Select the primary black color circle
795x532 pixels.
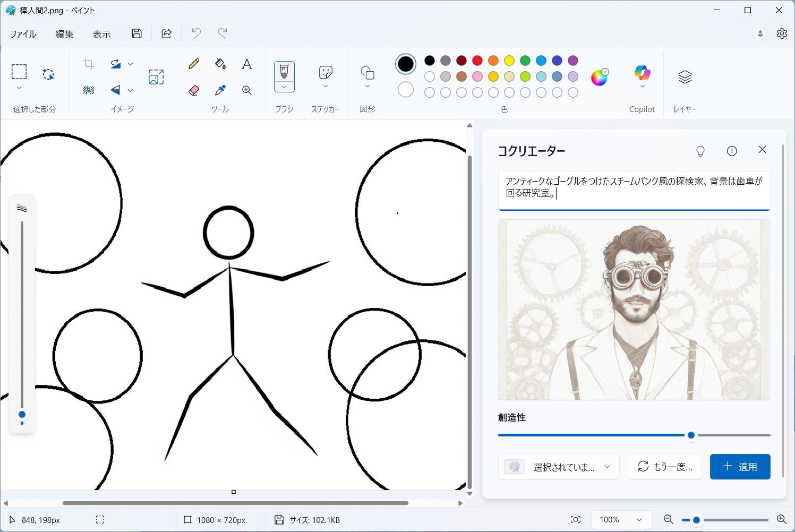[x=406, y=64]
